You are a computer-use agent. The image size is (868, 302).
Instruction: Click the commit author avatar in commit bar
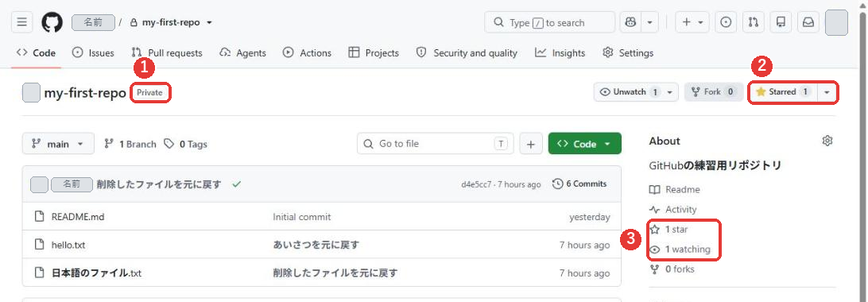click(39, 184)
